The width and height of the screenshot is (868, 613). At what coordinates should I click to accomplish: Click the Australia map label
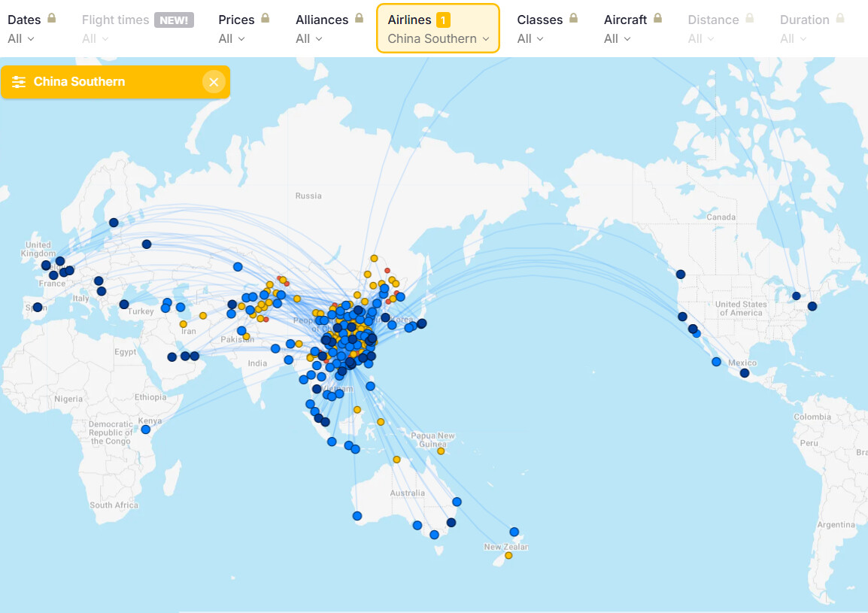coord(408,493)
